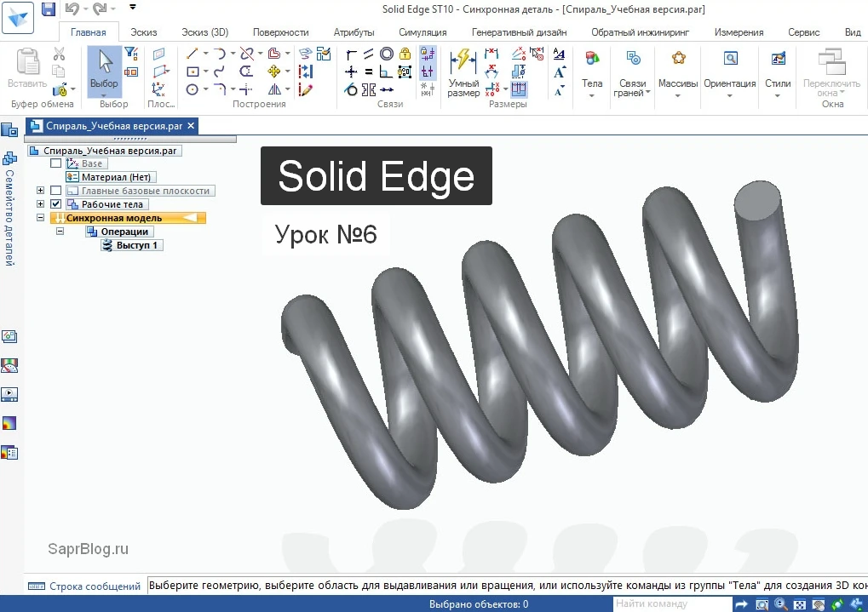Open the Генеративный дизайн tab

[x=519, y=32]
